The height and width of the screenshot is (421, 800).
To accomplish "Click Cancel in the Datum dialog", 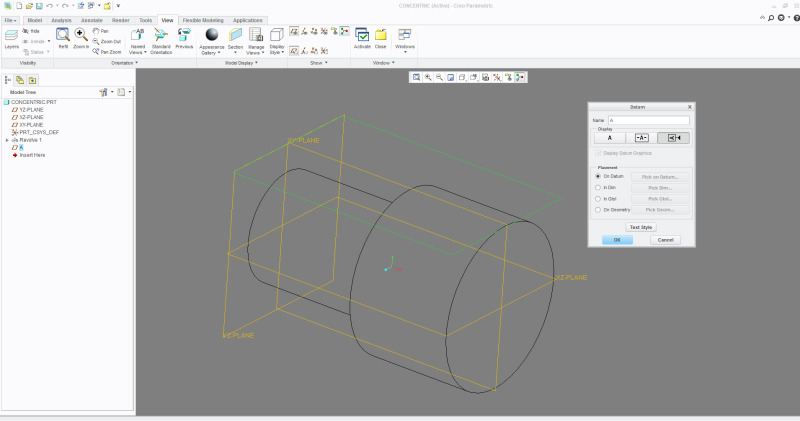I will [x=665, y=240].
